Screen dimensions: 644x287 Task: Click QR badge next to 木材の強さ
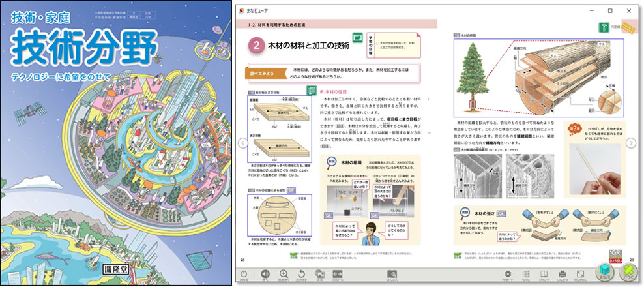[501, 213]
